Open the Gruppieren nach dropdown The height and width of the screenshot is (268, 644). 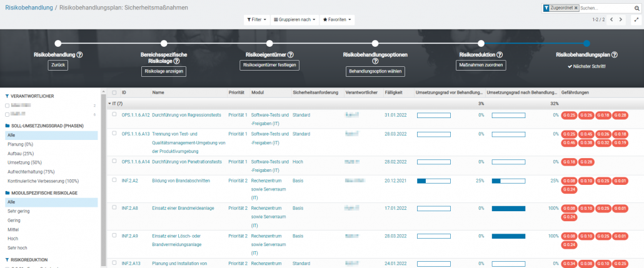(x=295, y=20)
